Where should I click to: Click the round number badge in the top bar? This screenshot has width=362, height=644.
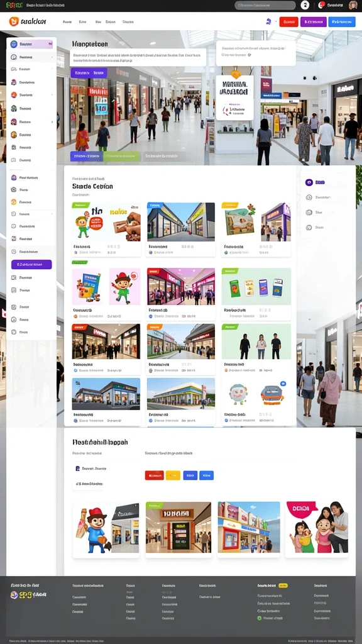305,5
